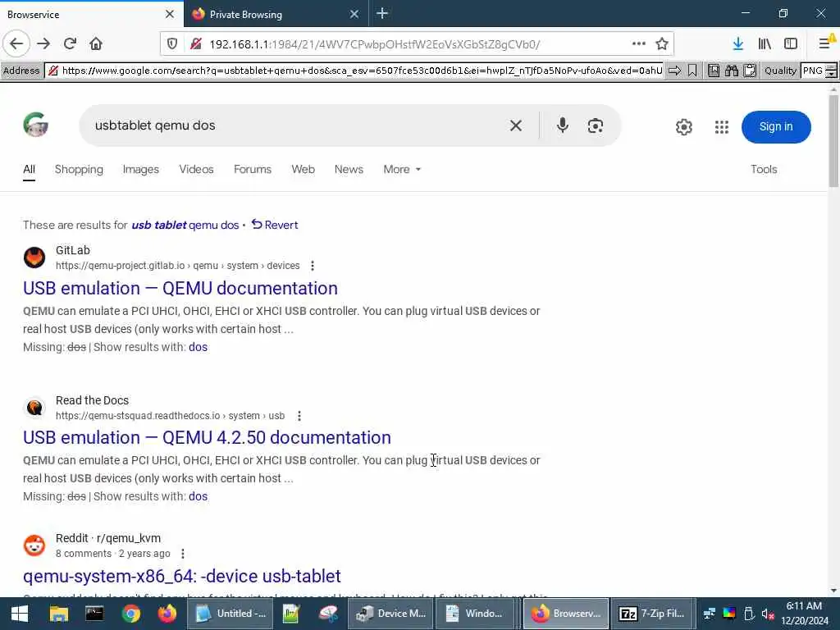
Task: Switch to the Browservice tab
Action: pos(80,14)
